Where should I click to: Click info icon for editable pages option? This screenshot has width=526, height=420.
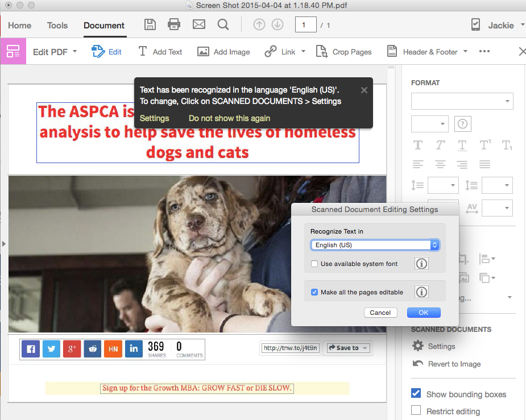click(x=422, y=292)
